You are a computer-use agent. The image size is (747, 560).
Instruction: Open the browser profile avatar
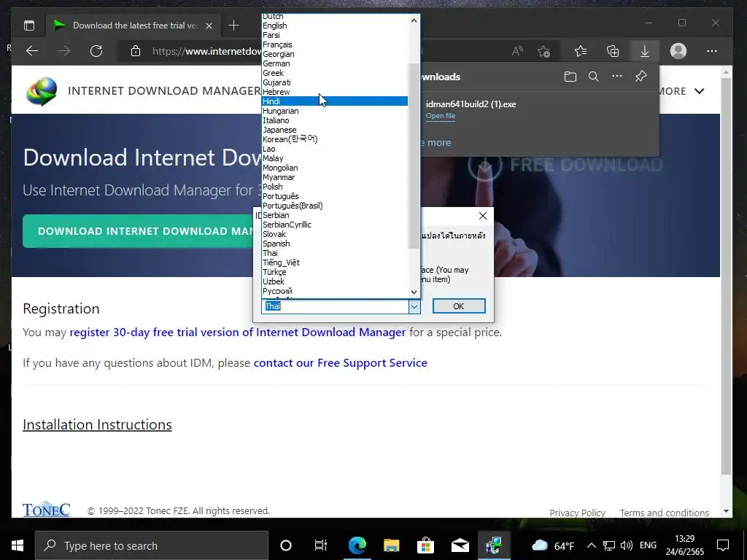678,51
